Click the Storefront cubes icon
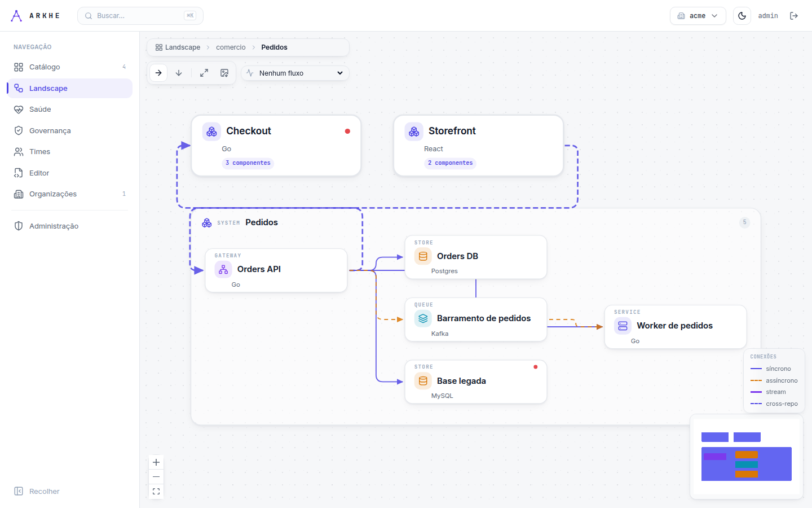Viewport: 812px width, 508px height. pos(414,132)
